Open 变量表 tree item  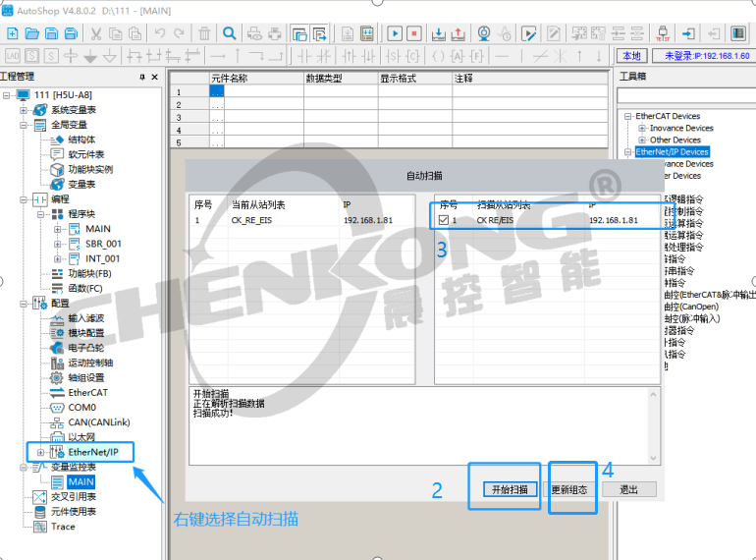(x=81, y=185)
